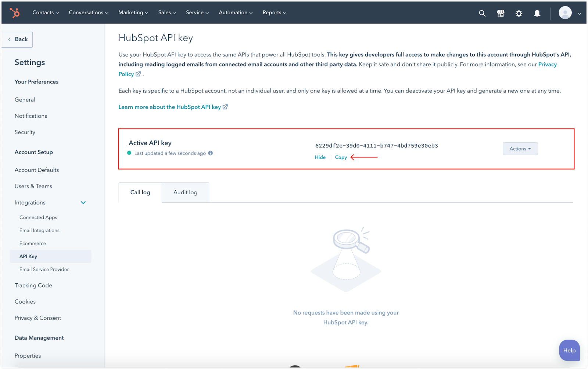Open Notifications settings in sidebar
588x369 pixels.
point(31,116)
